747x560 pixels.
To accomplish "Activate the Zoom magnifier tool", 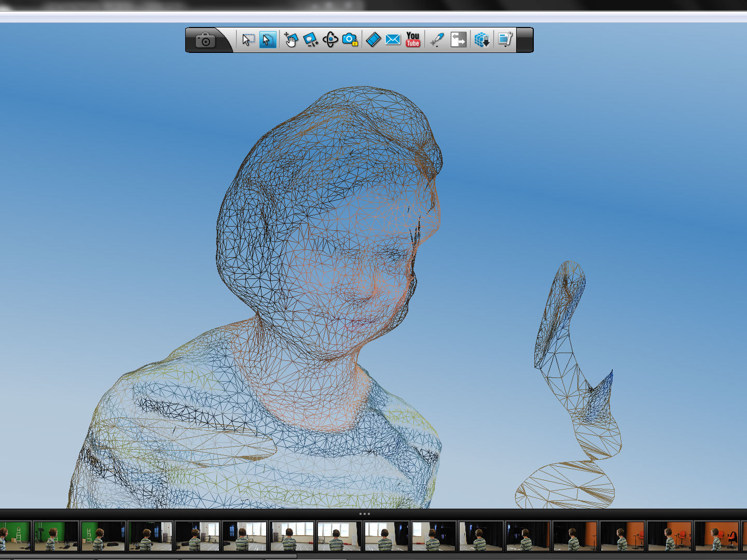I will pos(310,40).
